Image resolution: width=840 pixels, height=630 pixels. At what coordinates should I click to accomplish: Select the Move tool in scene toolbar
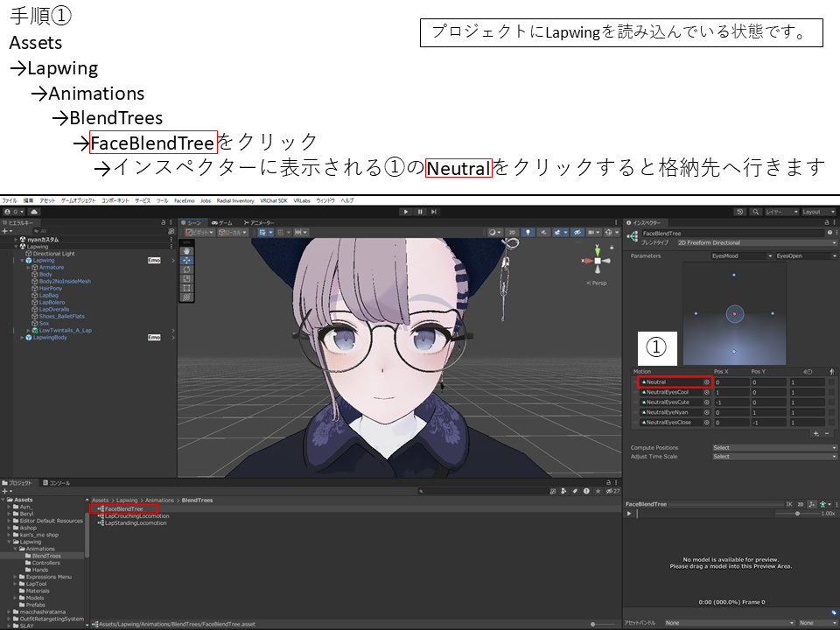[186, 261]
